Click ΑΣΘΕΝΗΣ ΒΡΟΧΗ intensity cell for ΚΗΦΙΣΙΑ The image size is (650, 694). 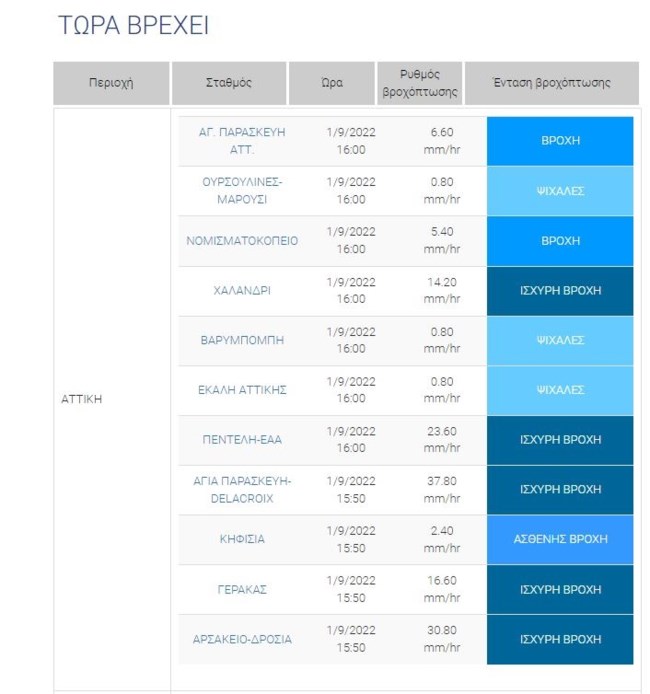tap(560, 540)
